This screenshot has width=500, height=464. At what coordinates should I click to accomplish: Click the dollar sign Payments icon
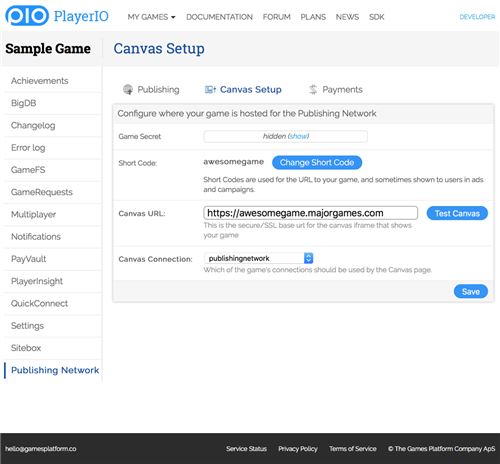tap(313, 89)
